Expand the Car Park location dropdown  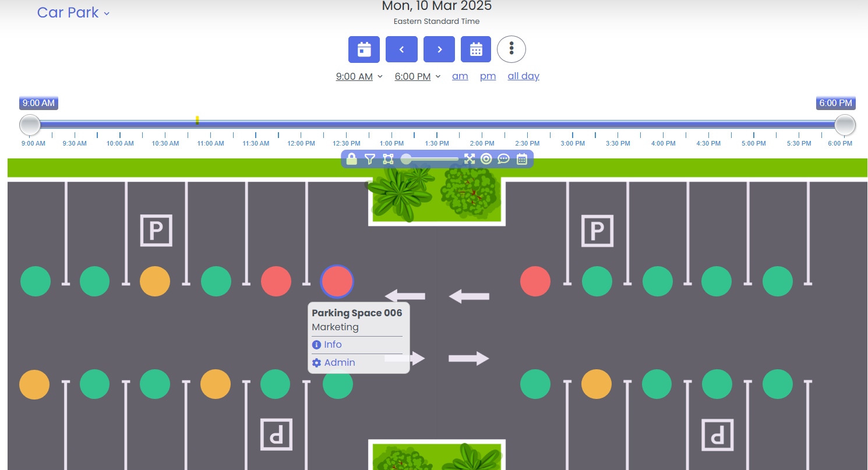(73, 13)
